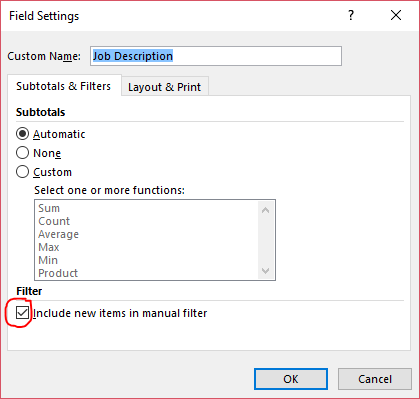Screen dimensions: 420x399
Task: Click inside the Custom Name text field
Action: point(216,56)
